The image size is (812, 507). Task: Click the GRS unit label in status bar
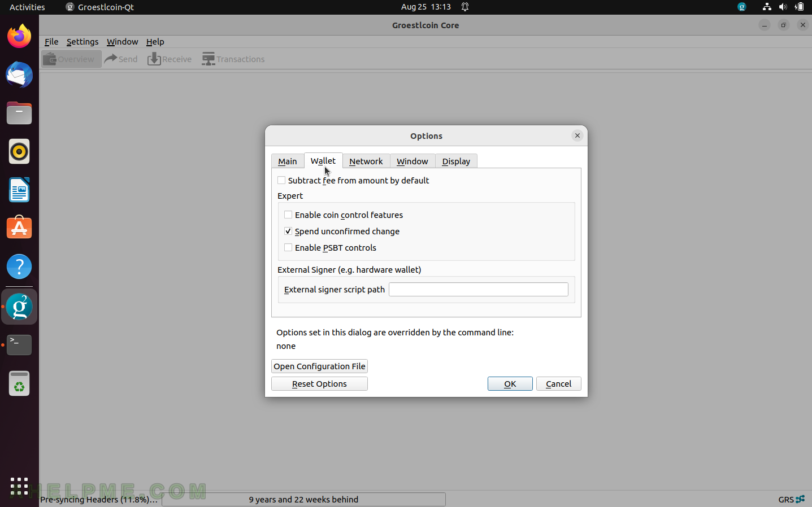point(785,500)
